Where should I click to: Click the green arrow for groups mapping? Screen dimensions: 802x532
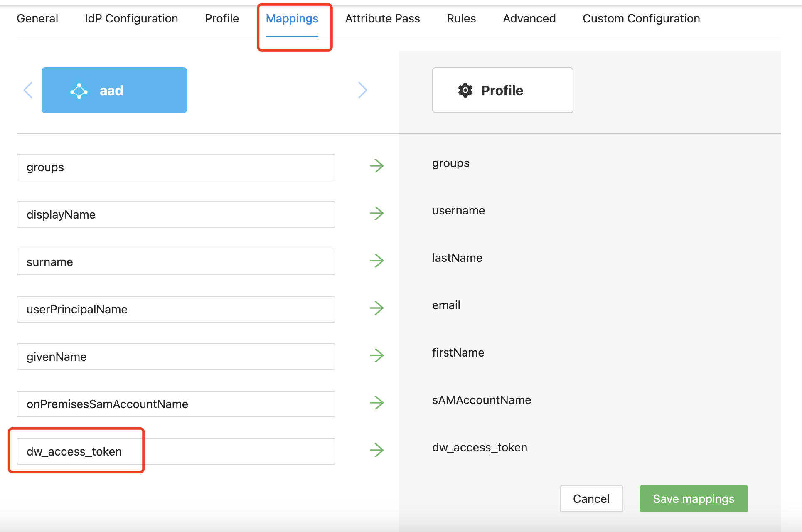click(377, 166)
